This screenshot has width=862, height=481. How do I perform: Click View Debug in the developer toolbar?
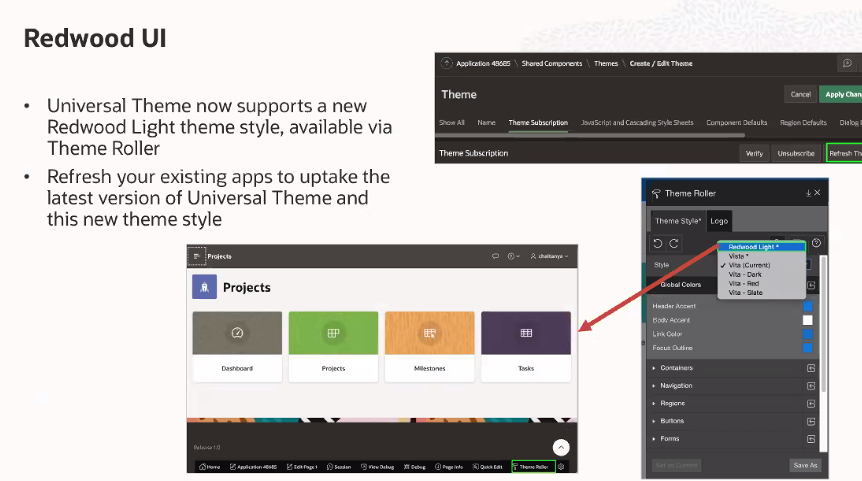click(377, 467)
